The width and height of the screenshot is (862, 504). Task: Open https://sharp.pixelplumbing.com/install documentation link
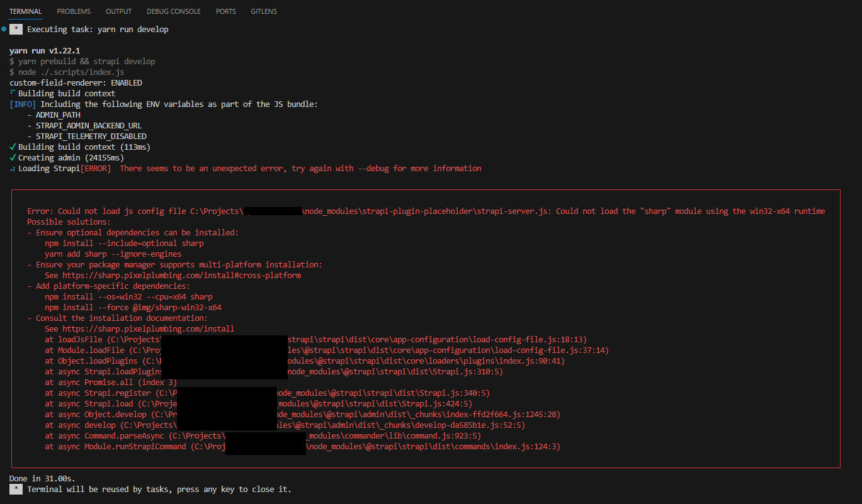click(x=148, y=328)
